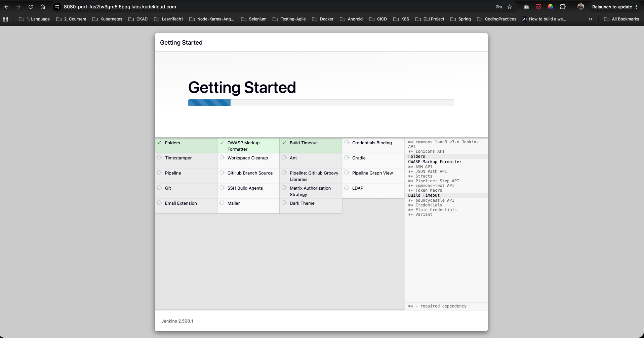The height and width of the screenshot is (338, 644).
Task: View site information icon in address bar
Action: (x=57, y=7)
